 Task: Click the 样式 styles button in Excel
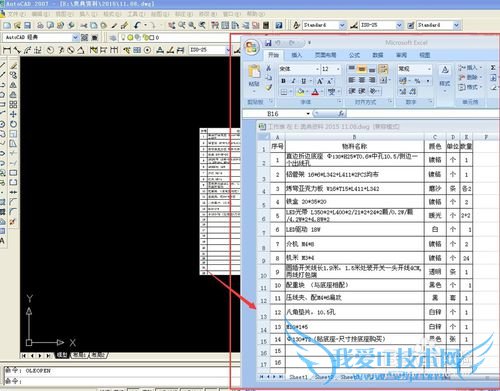[x=445, y=78]
